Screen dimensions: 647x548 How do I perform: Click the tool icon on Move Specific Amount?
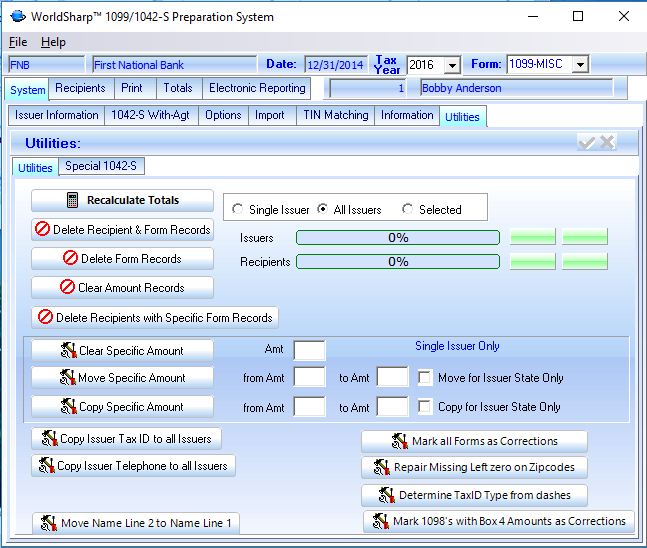(68, 378)
